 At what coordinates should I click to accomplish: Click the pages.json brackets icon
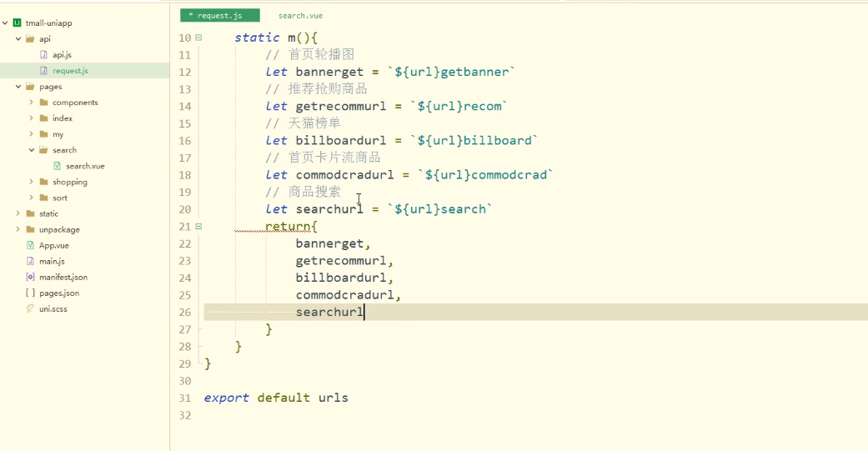(x=31, y=293)
